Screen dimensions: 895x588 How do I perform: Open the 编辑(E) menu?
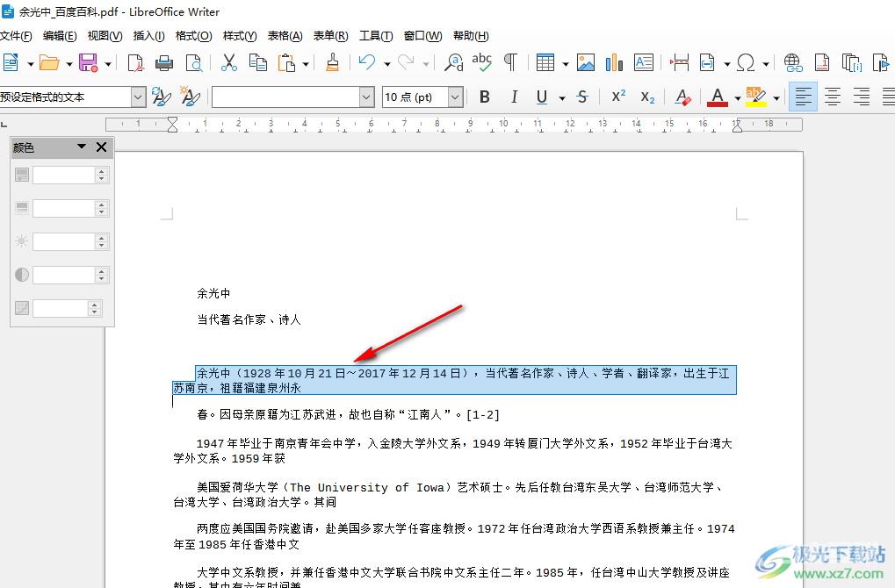point(60,36)
